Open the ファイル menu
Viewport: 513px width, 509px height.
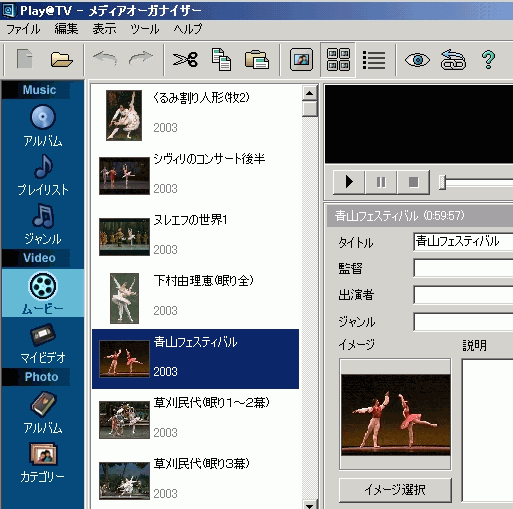coord(23,29)
